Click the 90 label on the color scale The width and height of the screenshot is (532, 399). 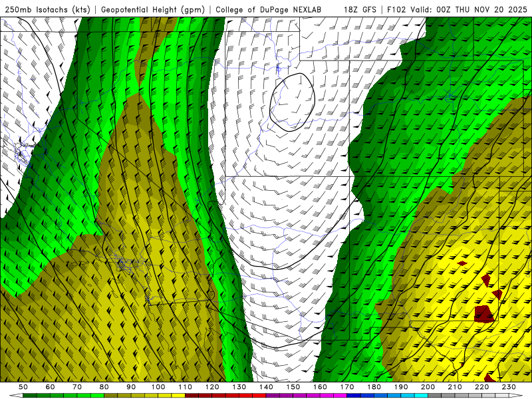[131, 387]
